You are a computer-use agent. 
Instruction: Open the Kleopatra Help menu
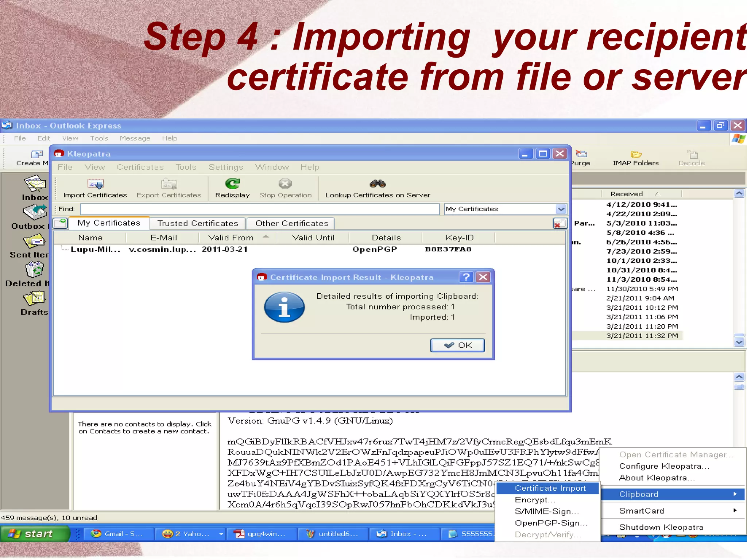(310, 167)
